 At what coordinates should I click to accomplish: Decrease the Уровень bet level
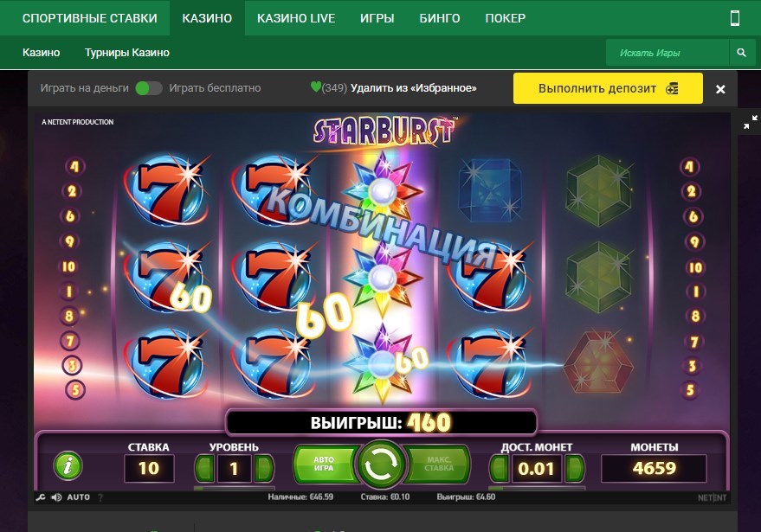pos(204,468)
